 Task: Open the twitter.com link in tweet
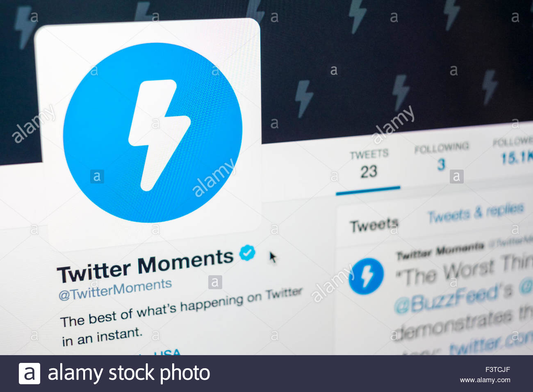pyautogui.click(x=491, y=345)
